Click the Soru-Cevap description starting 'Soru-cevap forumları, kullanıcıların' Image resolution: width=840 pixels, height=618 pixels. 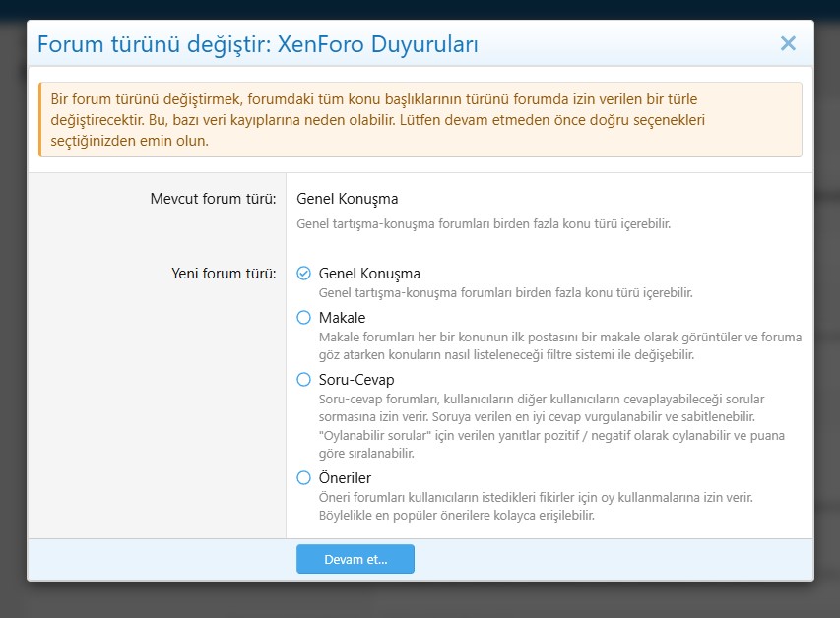[x=551, y=426]
